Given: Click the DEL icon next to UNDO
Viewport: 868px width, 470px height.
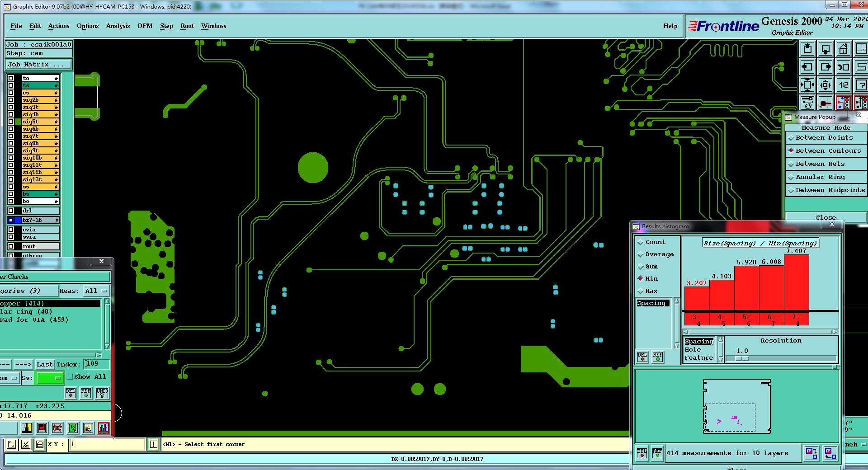Looking at the screenshot, I should (71, 393).
